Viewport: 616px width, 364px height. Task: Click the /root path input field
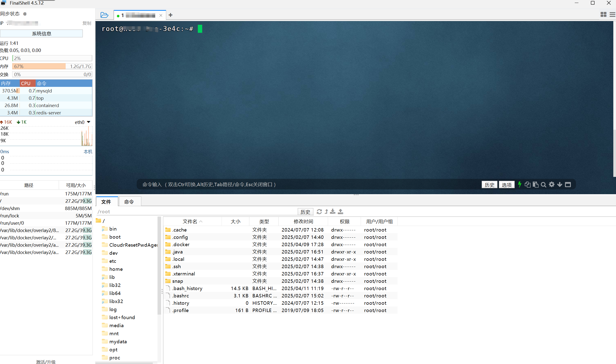[196, 212]
